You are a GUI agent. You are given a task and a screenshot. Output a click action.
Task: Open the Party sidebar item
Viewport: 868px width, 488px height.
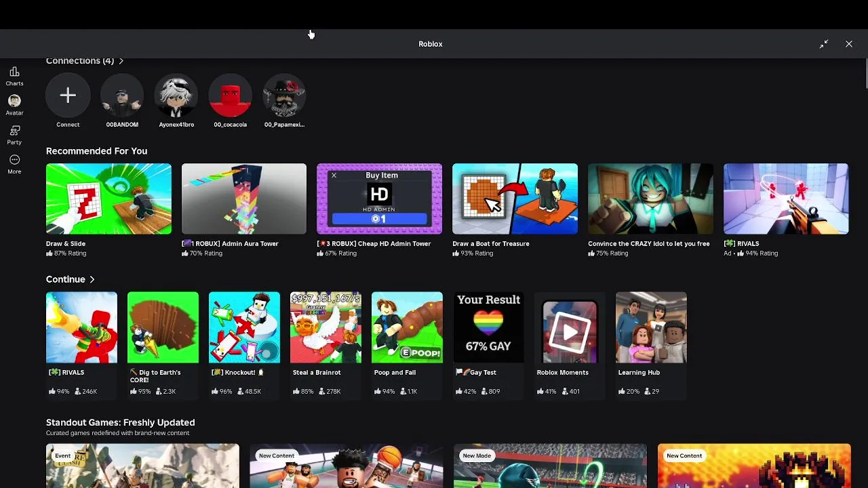tap(14, 135)
